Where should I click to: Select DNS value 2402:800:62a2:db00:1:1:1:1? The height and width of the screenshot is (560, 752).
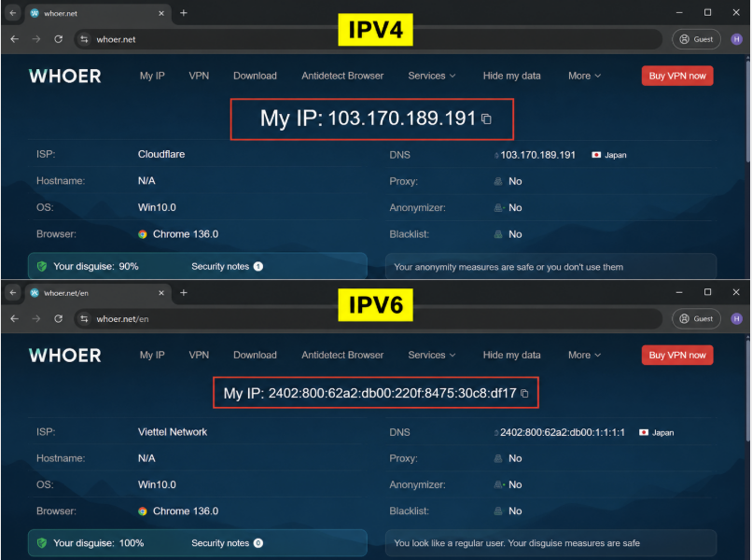562,432
